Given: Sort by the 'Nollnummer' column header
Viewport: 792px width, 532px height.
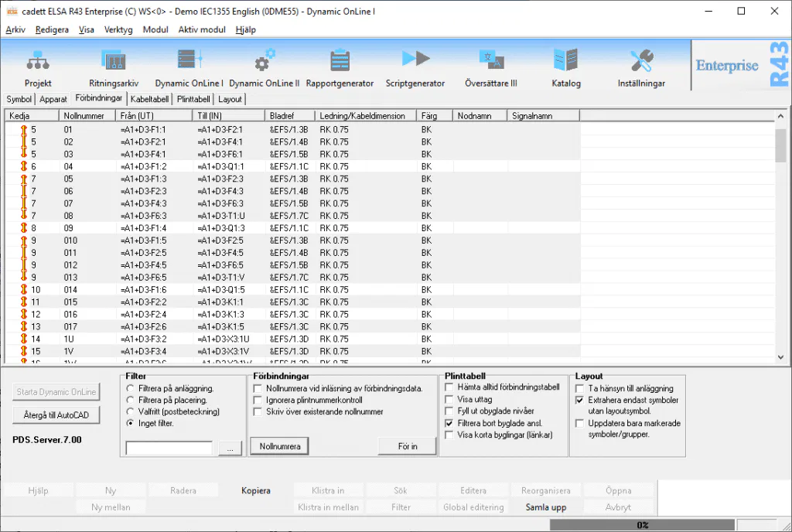Looking at the screenshot, I should pyautogui.click(x=87, y=116).
